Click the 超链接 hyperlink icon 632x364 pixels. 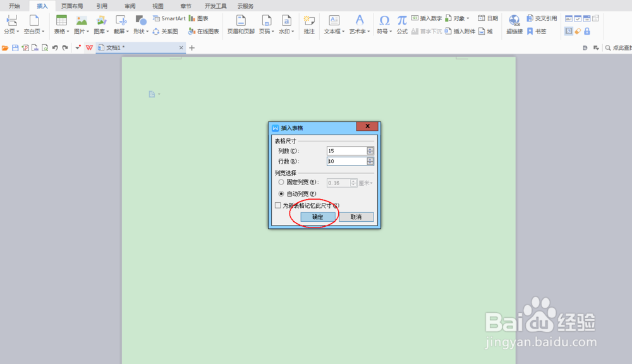(x=514, y=21)
